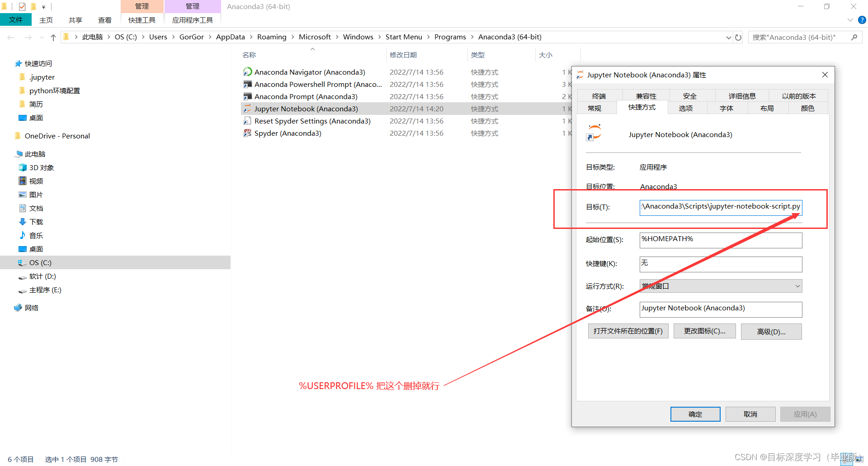This screenshot has height=466, width=868.
Task: Cancel with the 取消 button
Action: click(750, 414)
